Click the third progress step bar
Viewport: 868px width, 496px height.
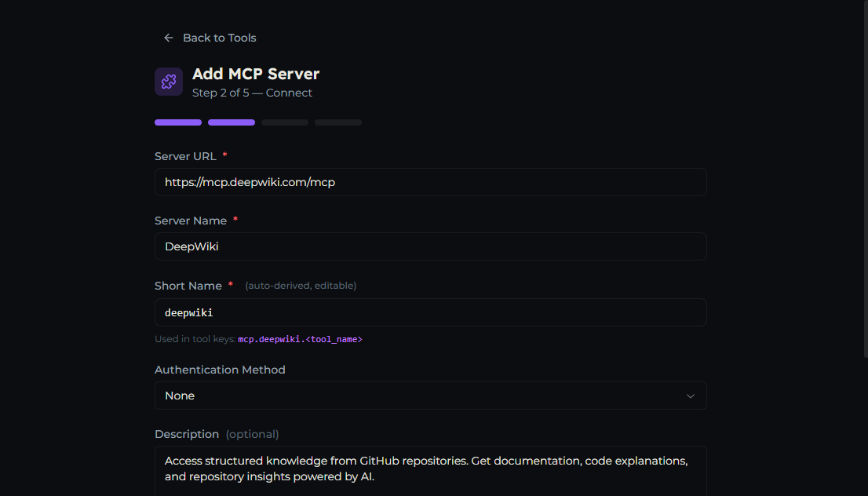(285, 122)
